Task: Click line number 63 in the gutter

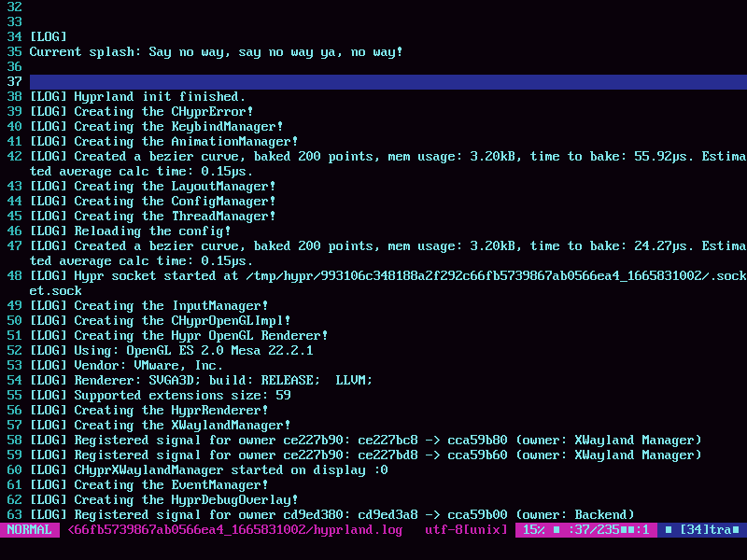Action: click(13, 514)
